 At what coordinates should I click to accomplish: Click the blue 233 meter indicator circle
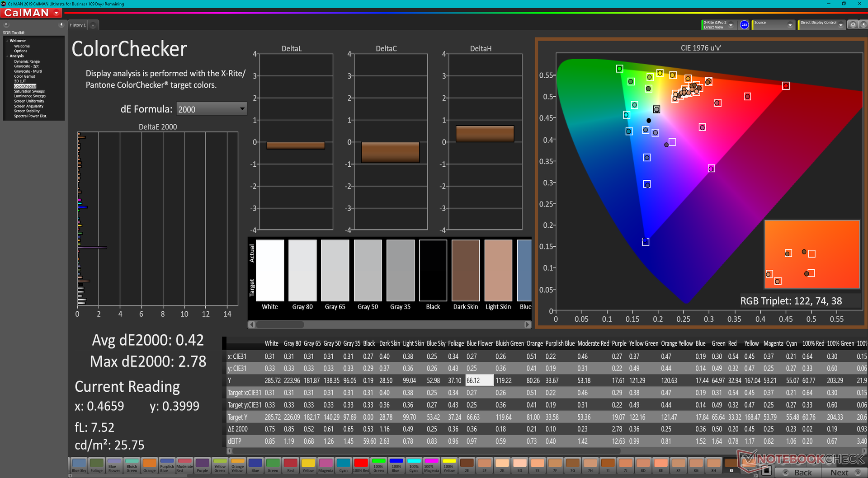point(744,25)
